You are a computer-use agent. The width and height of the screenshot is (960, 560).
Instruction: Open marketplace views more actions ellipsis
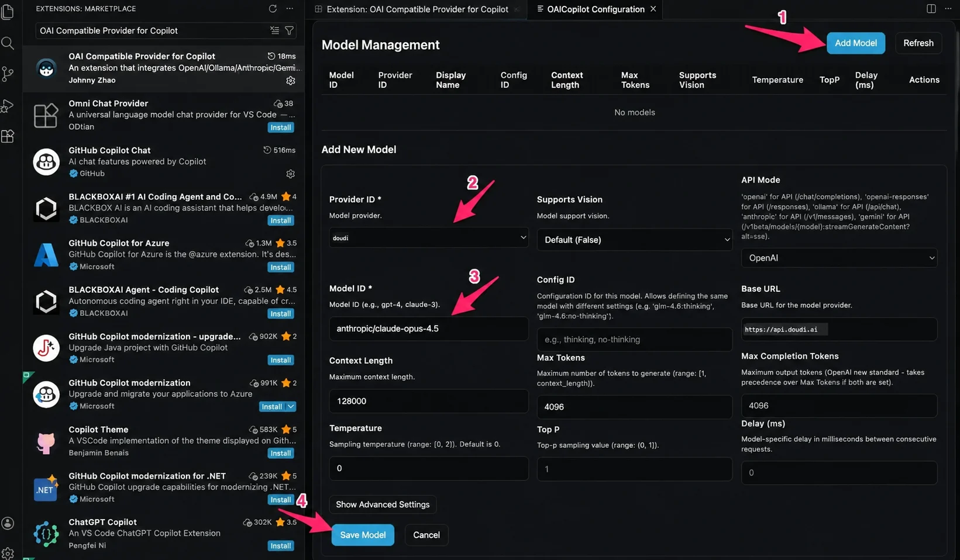[290, 9]
